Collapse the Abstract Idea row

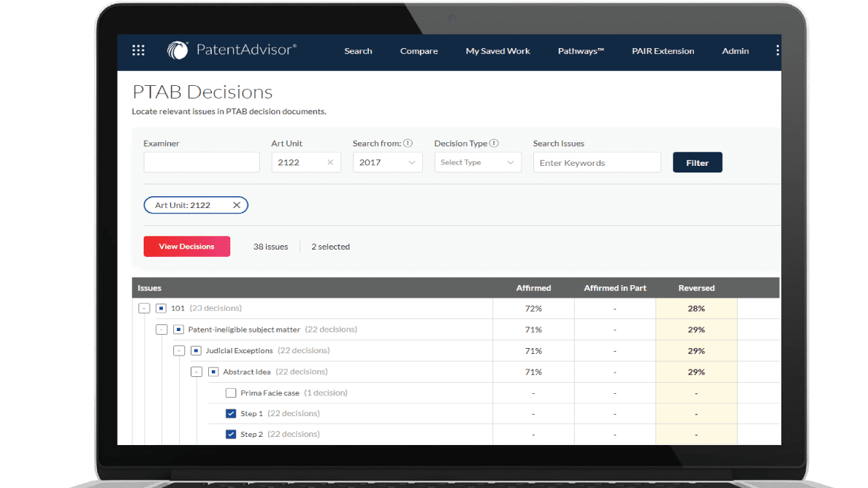[x=196, y=372]
